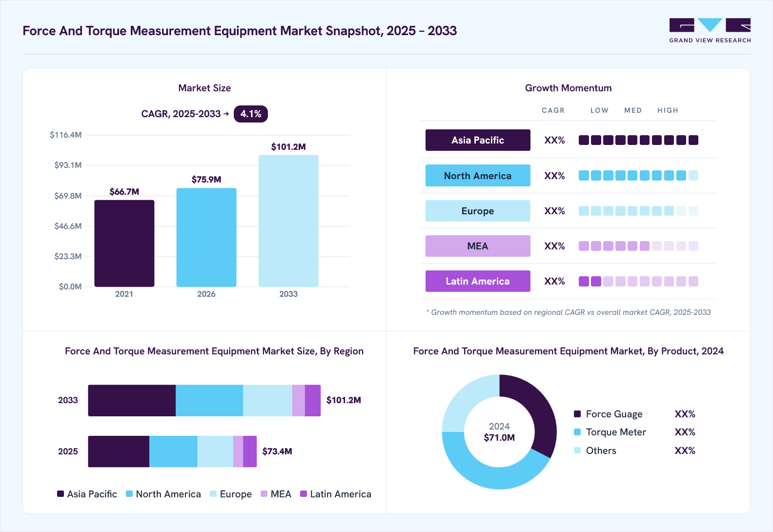
Task: Click the Torque Meter XX% value
Action: click(x=685, y=432)
